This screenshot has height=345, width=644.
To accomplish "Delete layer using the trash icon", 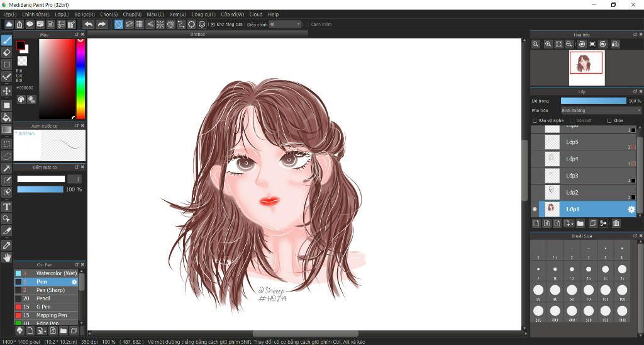I will (x=616, y=223).
